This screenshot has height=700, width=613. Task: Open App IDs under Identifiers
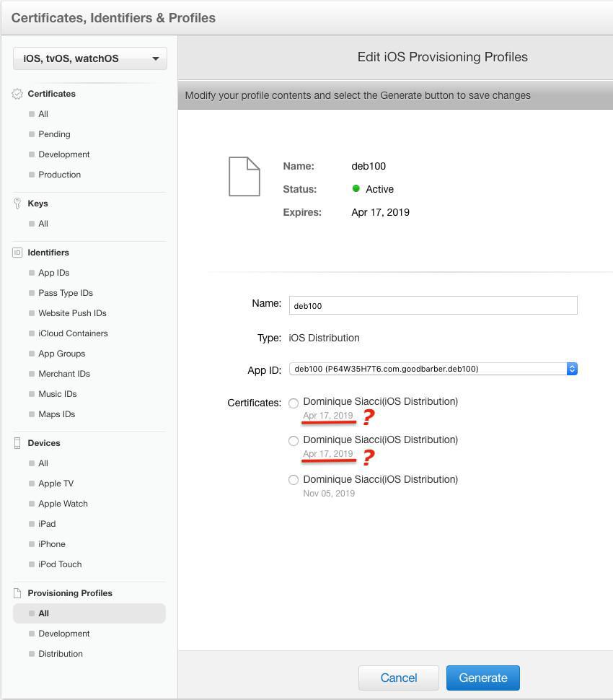[x=53, y=273]
